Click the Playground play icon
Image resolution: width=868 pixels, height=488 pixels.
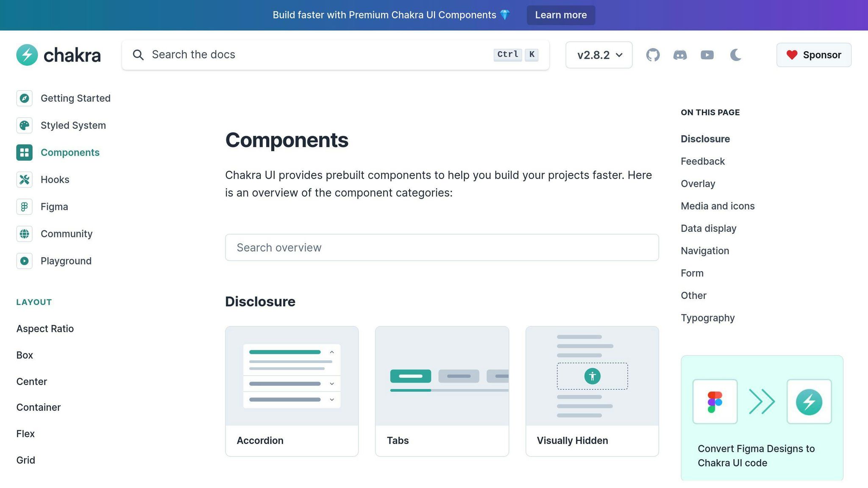[x=25, y=261]
